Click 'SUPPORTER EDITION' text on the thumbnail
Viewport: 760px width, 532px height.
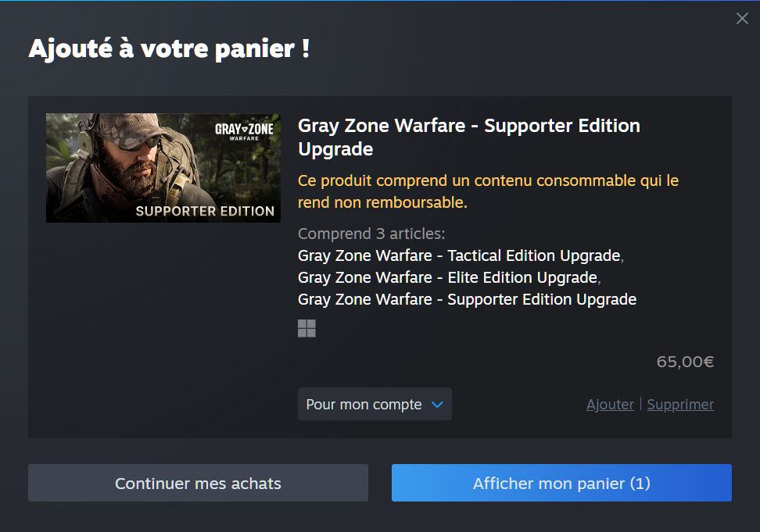[205, 211]
